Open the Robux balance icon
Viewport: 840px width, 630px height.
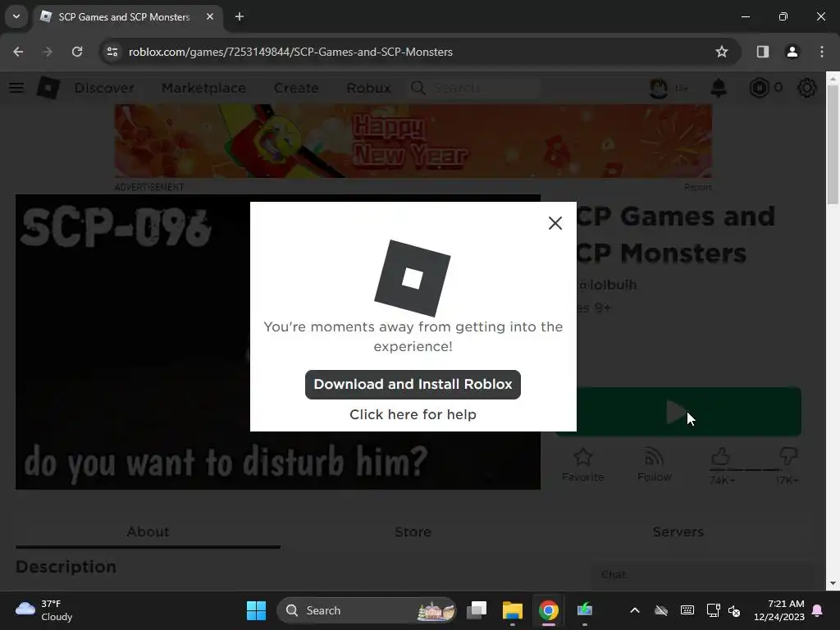(759, 88)
